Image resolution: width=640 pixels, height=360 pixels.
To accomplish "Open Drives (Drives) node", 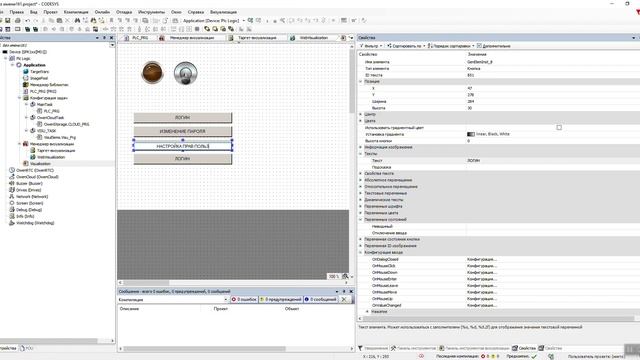I will tap(29, 190).
